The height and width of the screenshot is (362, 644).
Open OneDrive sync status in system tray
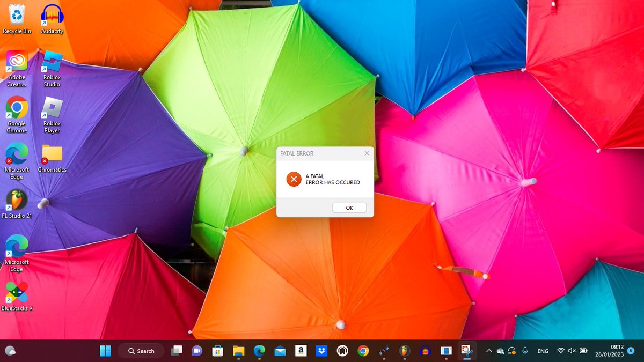click(500, 351)
